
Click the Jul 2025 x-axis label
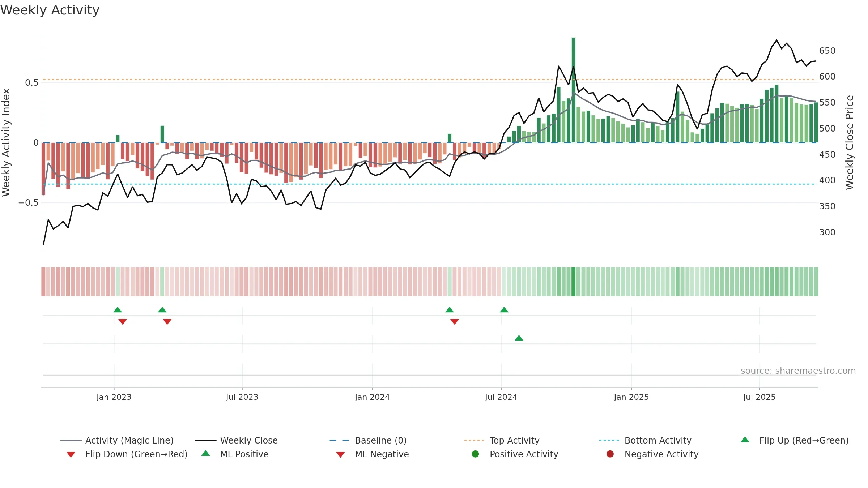759,397
